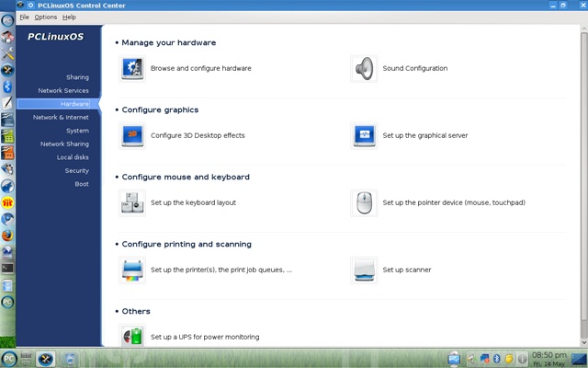Click 'Configure 3D Desktop effects' text link
The height and width of the screenshot is (368, 588).
198,135
